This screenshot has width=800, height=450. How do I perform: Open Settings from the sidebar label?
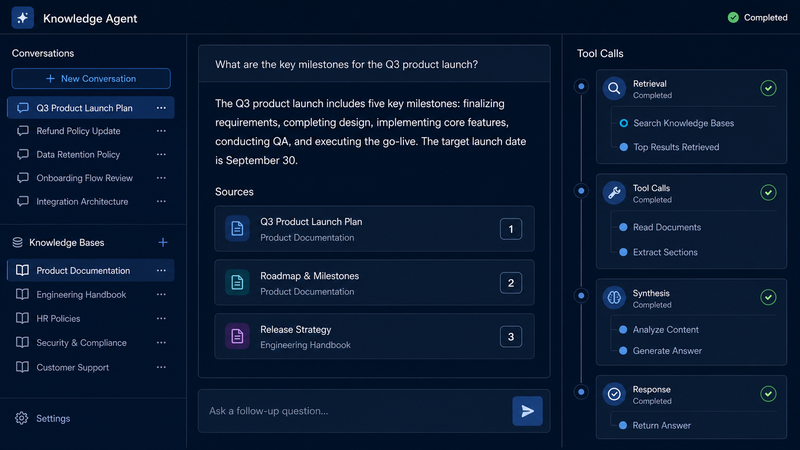pyautogui.click(x=53, y=418)
